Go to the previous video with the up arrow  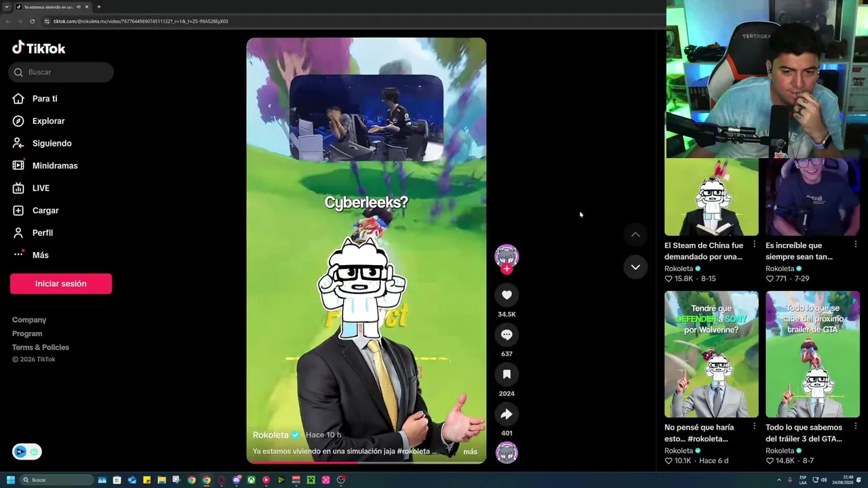point(635,235)
